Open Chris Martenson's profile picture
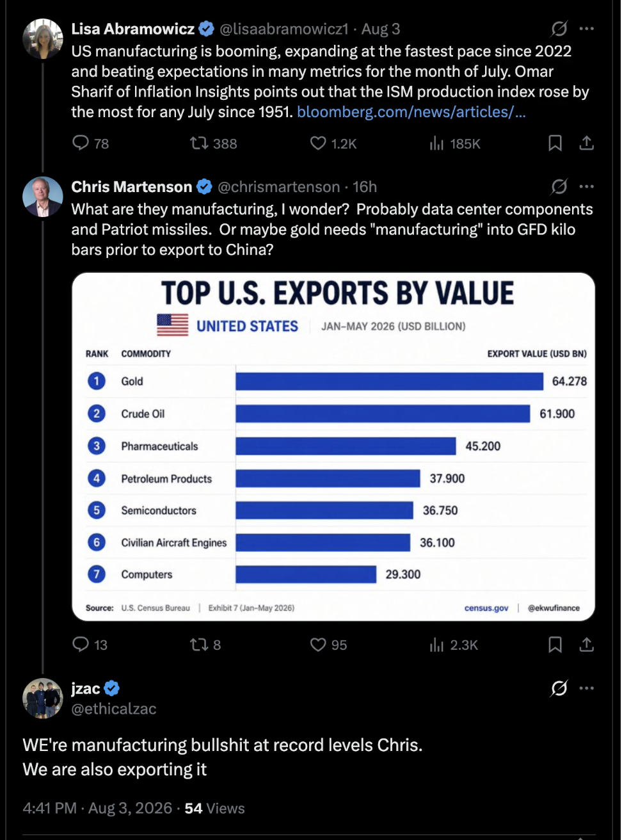 pyautogui.click(x=43, y=197)
